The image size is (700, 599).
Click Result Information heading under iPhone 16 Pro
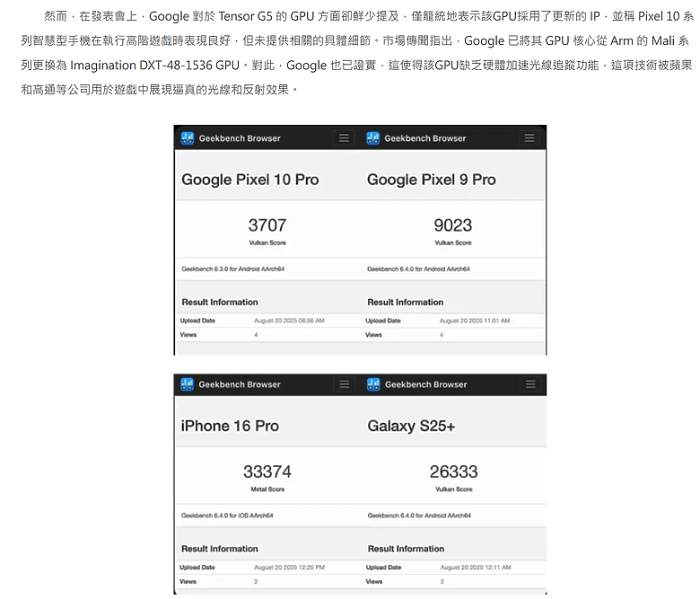click(x=220, y=549)
